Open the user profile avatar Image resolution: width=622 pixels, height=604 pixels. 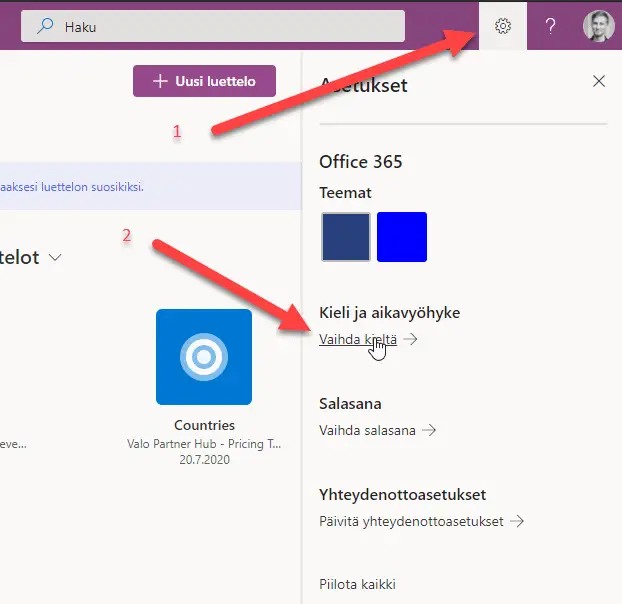pyautogui.click(x=598, y=26)
